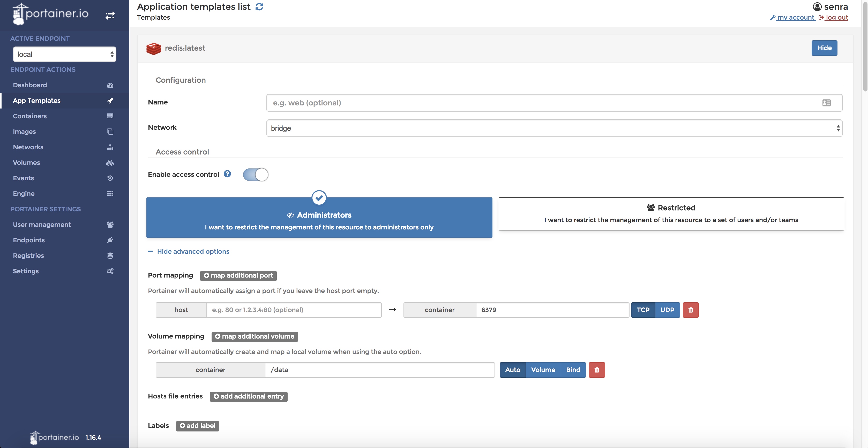Image resolution: width=868 pixels, height=448 pixels.
Task: Click the refresh icon next to Application templates list
Action: pos(259,7)
